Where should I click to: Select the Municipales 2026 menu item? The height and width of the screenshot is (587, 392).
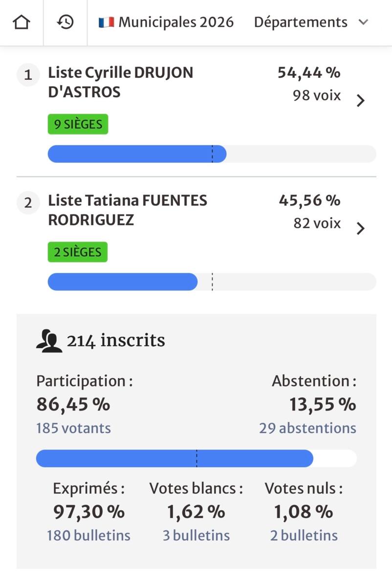(x=175, y=23)
